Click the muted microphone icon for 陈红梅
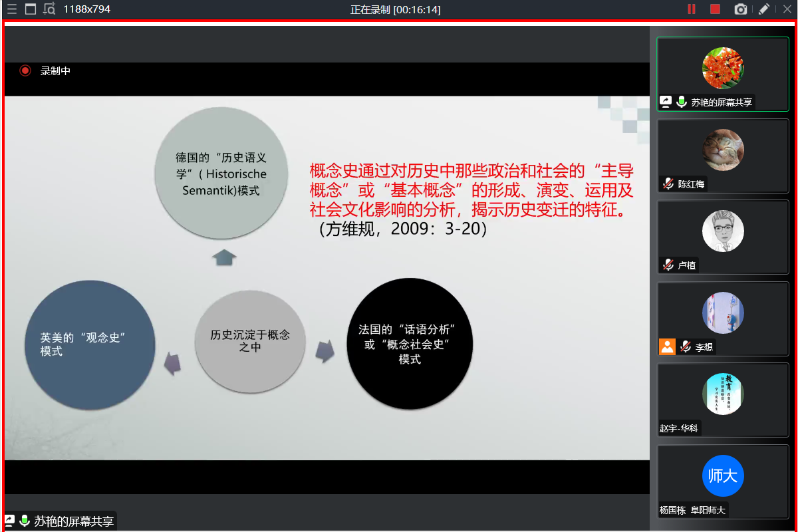Viewport: 798px width, 532px height. click(668, 184)
